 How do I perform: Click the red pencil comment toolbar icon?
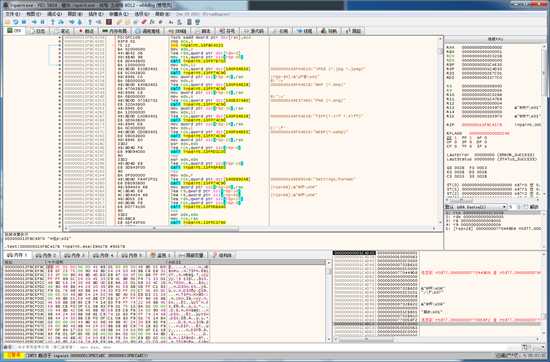pos(144,22)
